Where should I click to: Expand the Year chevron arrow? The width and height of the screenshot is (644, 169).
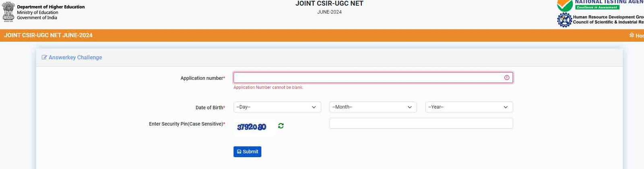[506, 107]
